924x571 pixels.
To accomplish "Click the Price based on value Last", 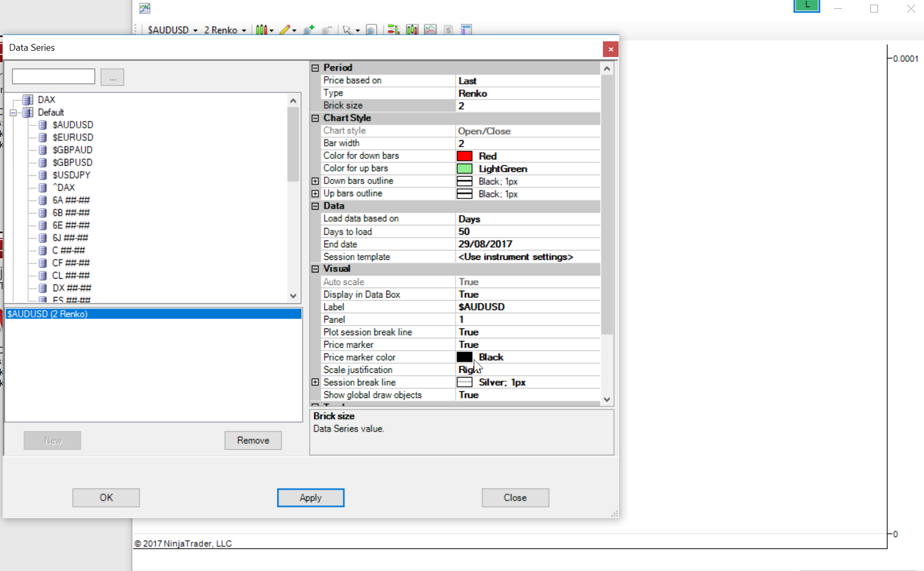I will point(528,81).
